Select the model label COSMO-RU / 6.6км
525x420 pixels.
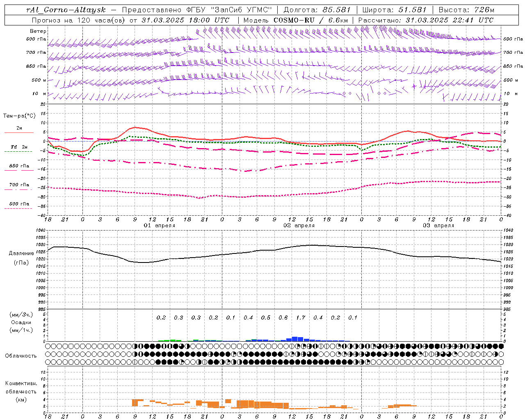pyautogui.click(x=311, y=20)
